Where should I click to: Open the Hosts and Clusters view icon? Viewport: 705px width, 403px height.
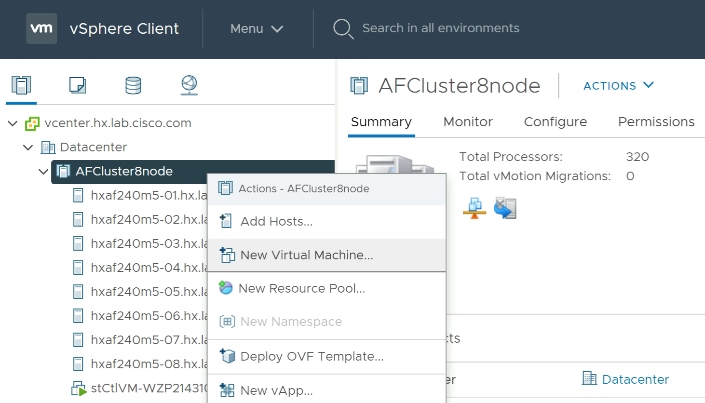pos(21,85)
